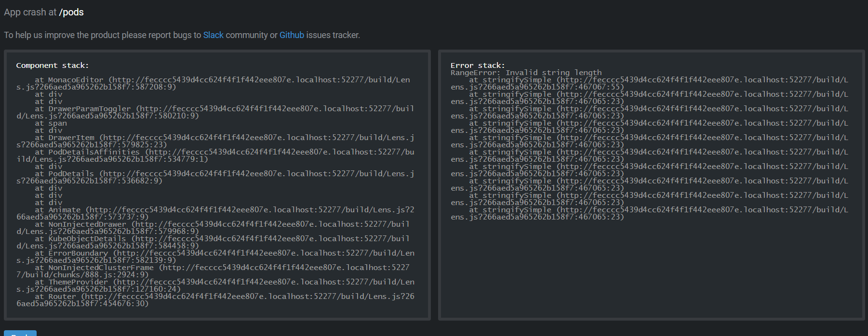Open the Slack community link
Image resolution: width=868 pixels, height=336 pixels.
pyautogui.click(x=213, y=35)
